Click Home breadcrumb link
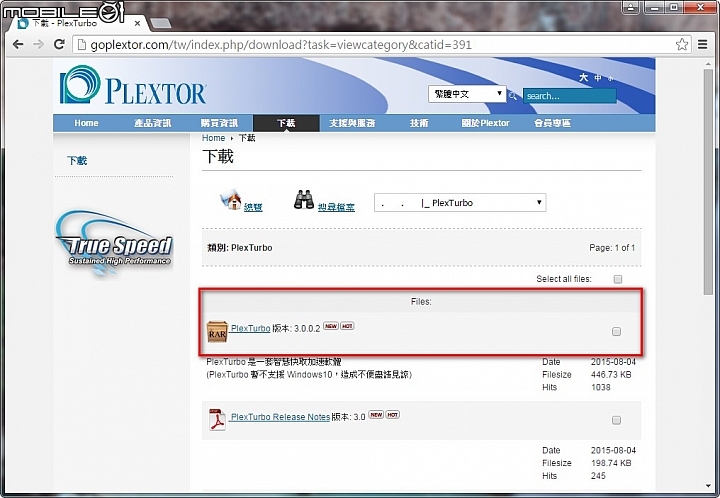Image resolution: width=720 pixels, height=498 pixels. (214, 138)
